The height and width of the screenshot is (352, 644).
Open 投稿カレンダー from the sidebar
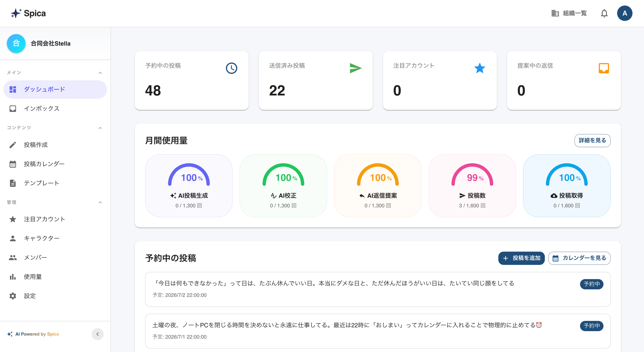[x=55, y=164]
